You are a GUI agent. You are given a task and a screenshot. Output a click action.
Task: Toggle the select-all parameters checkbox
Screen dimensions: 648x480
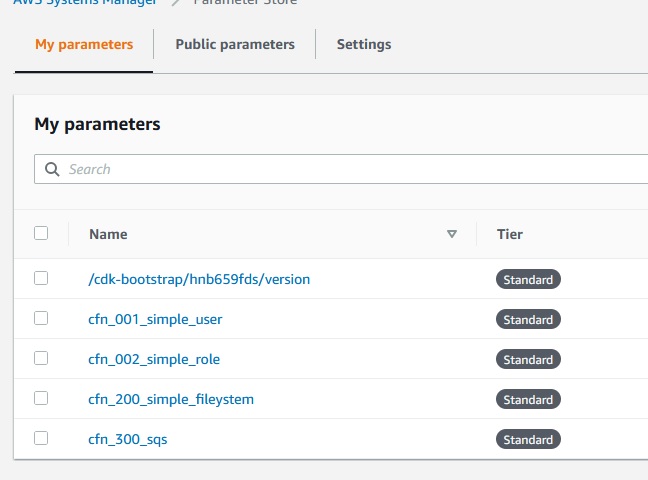pyautogui.click(x=41, y=233)
